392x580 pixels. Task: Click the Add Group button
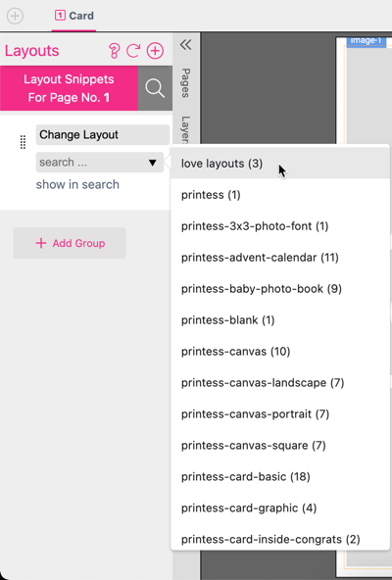[70, 243]
